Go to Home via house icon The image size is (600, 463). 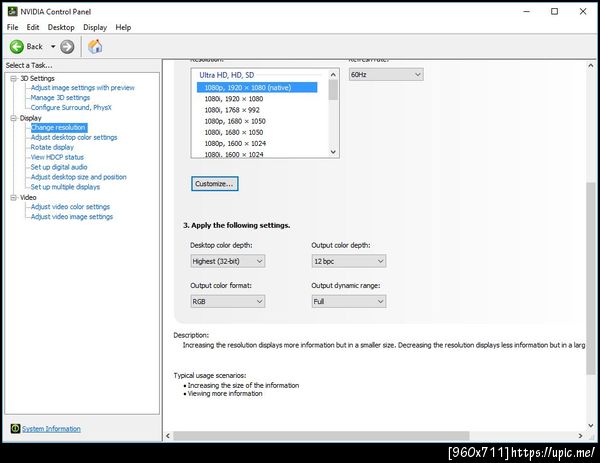tap(95, 47)
